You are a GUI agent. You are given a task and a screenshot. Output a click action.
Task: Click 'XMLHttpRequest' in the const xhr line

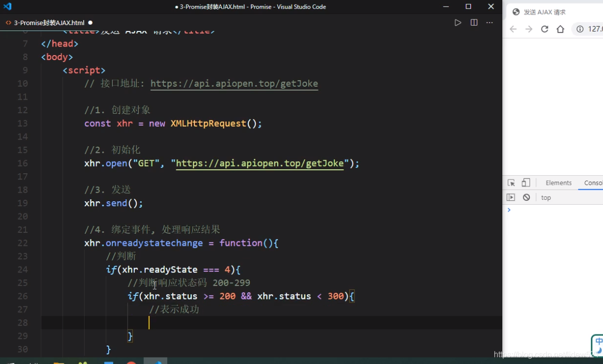click(208, 123)
